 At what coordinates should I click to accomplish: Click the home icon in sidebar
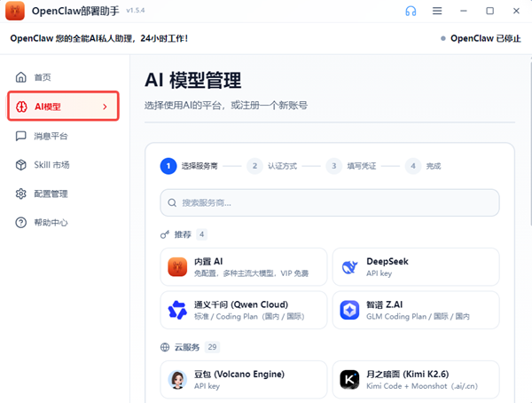(21, 77)
